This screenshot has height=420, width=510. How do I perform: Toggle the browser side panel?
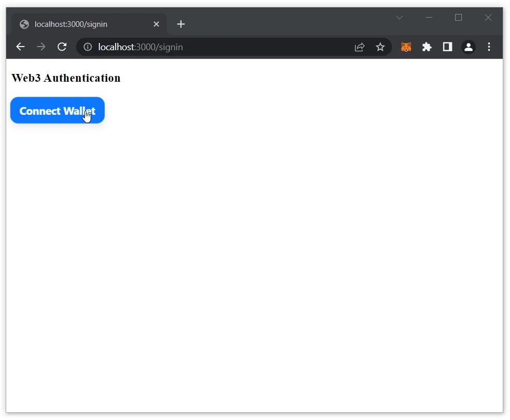tap(447, 47)
